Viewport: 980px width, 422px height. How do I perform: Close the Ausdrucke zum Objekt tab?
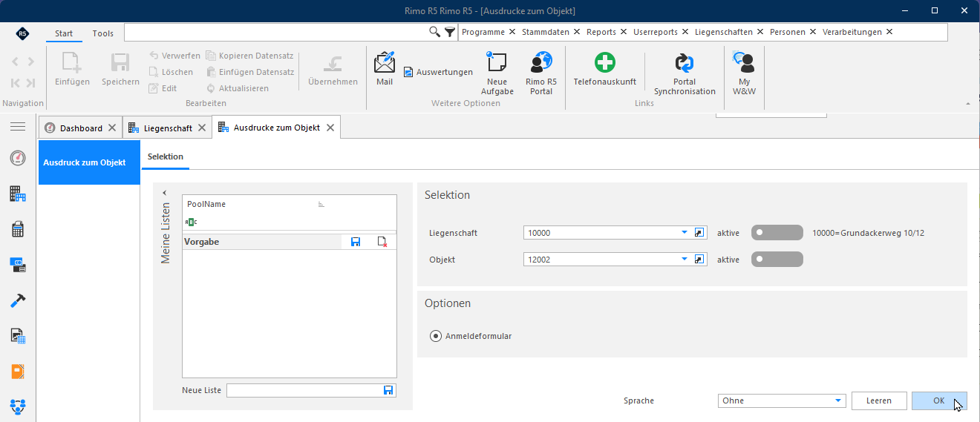click(330, 128)
